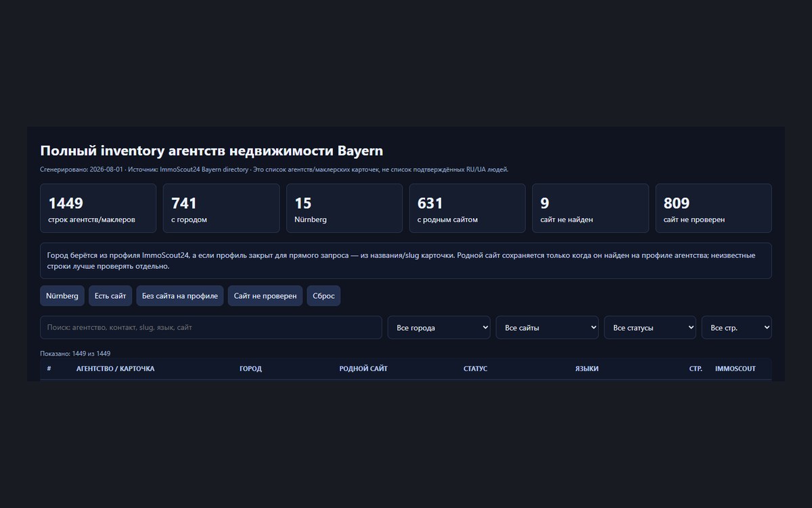Expand the 'Все стр.' dropdown
812x508 pixels.
(737, 328)
